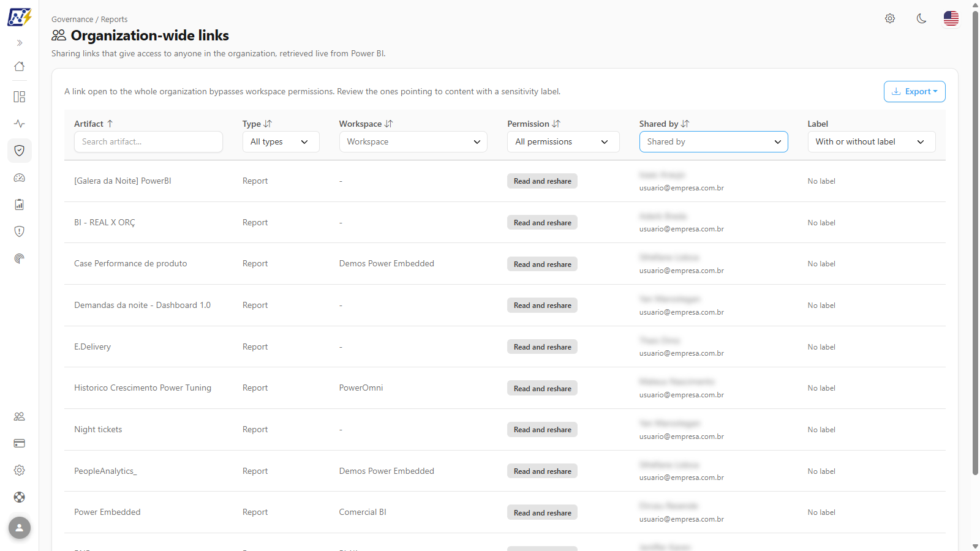Viewport: 980px width, 551px height.
Task: Open the activity pulse icon in sidebar
Action: [20, 124]
